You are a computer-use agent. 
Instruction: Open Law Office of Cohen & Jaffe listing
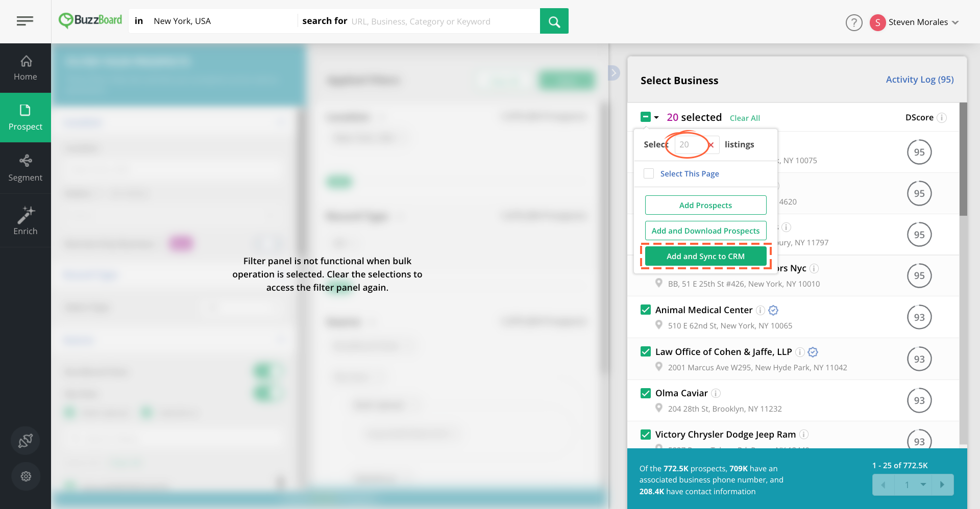click(723, 351)
